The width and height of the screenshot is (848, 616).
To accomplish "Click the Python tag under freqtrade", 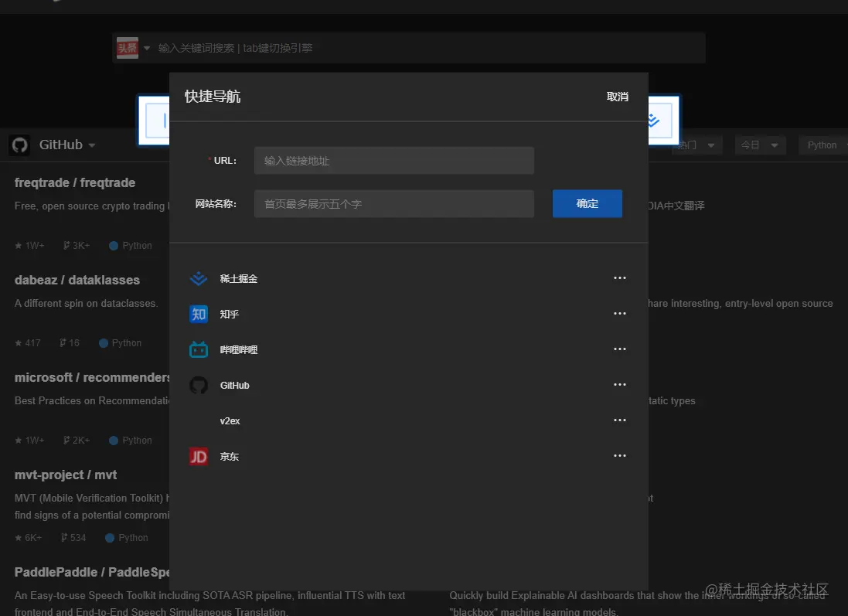I will tap(131, 246).
